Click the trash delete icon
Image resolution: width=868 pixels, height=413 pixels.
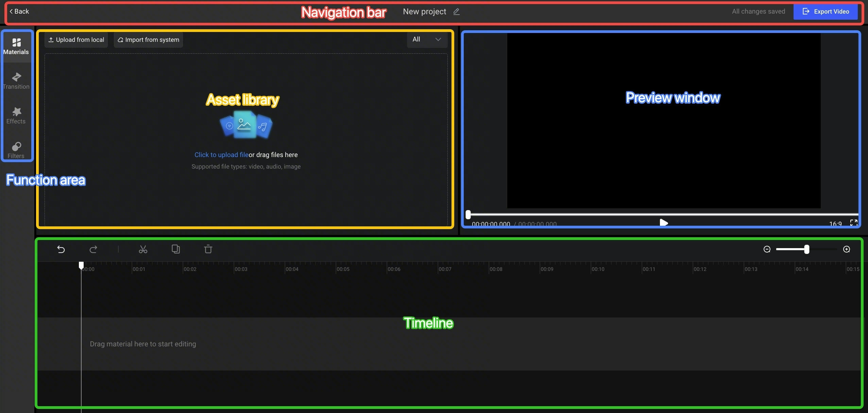(x=208, y=249)
